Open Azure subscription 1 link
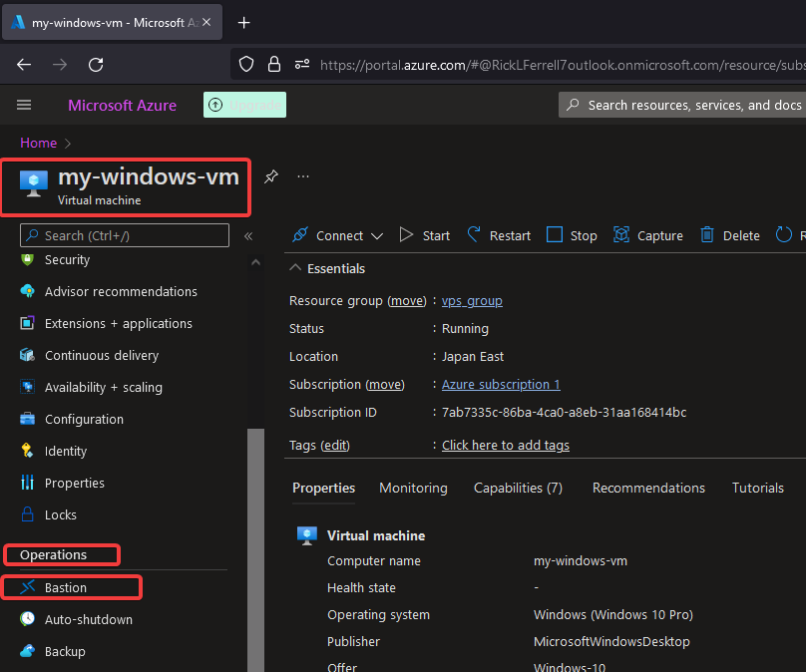 (501, 384)
